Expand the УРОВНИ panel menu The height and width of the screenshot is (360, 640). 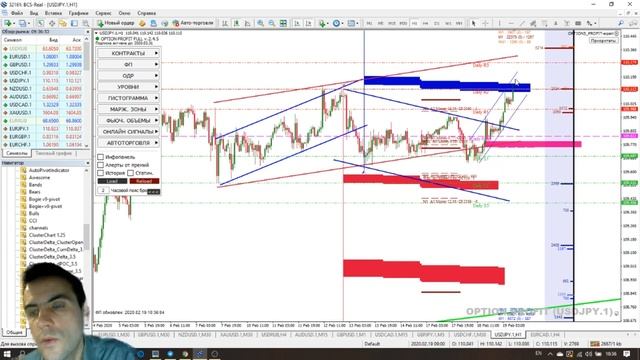tap(128, 87)
